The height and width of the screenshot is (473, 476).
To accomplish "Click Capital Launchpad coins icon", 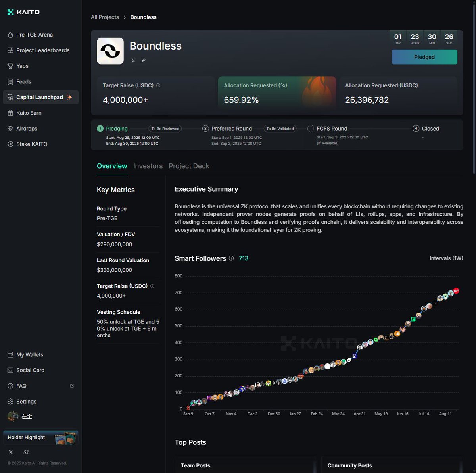I will pyautogui.click(x=10, y=97).
